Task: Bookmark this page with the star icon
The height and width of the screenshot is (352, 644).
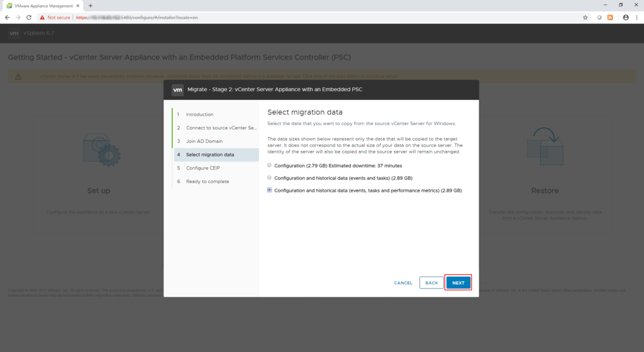Action: [586, 17]
